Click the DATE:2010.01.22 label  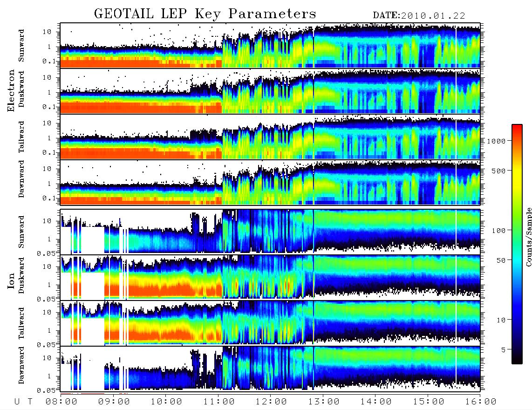419,16
